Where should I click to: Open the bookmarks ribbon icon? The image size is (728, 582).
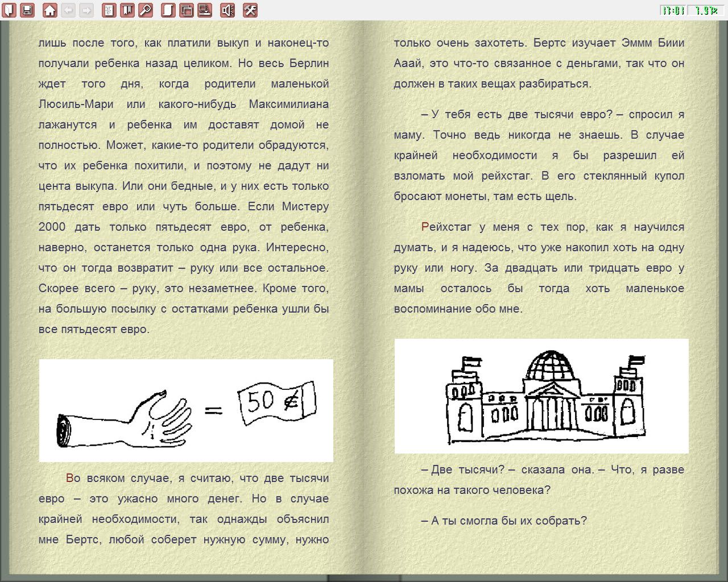click(x=127, y=10)
